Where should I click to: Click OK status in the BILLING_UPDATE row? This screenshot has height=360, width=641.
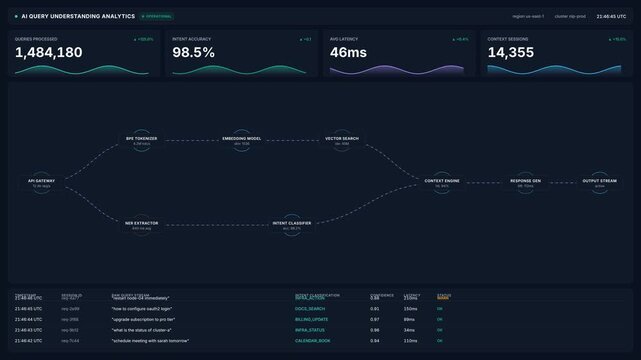(439, 320)
